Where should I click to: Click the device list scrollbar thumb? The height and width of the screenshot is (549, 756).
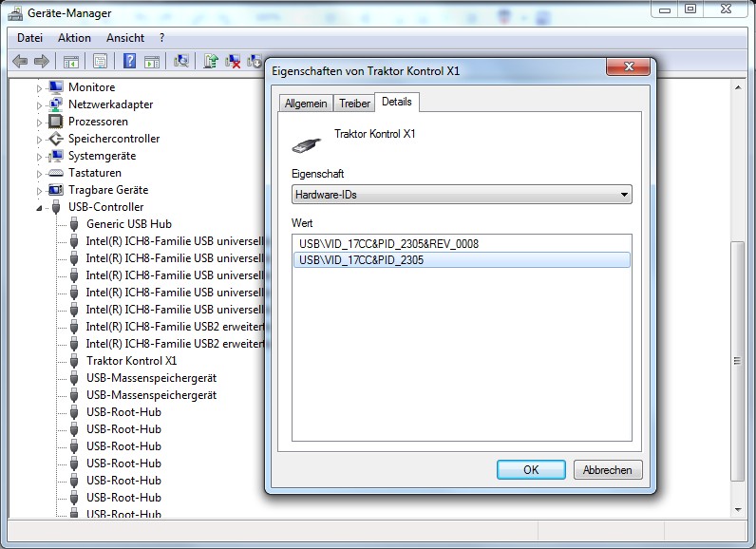[x=738, y=361]
